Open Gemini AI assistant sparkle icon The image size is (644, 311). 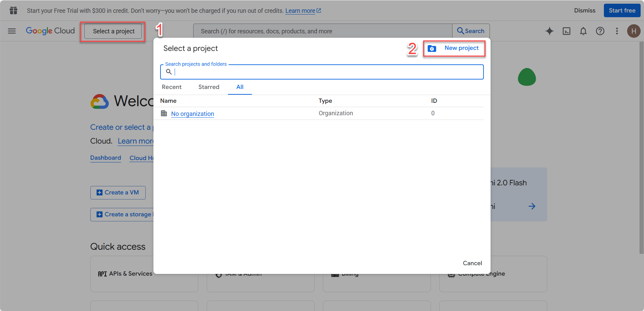(550, 31)
